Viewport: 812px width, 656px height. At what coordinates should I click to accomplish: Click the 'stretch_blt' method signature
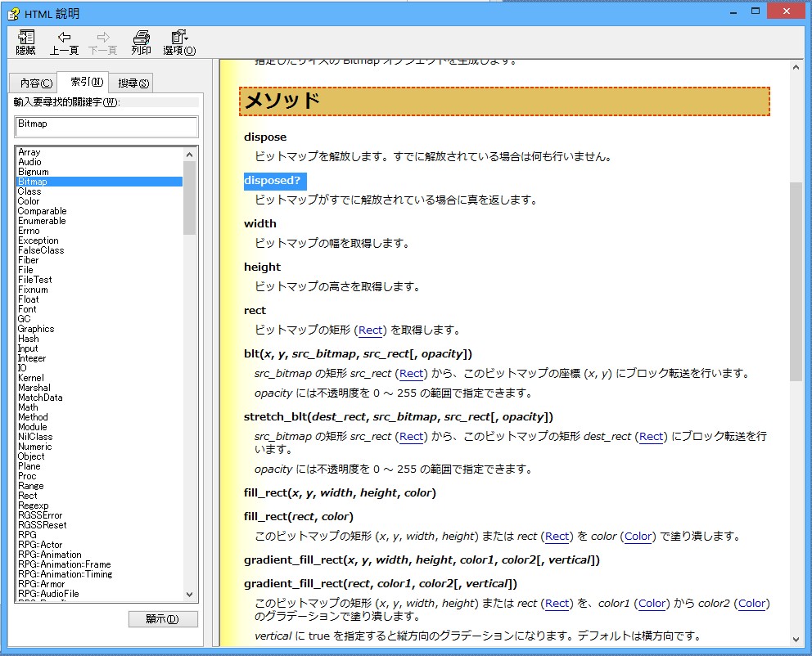coord(399,417)
